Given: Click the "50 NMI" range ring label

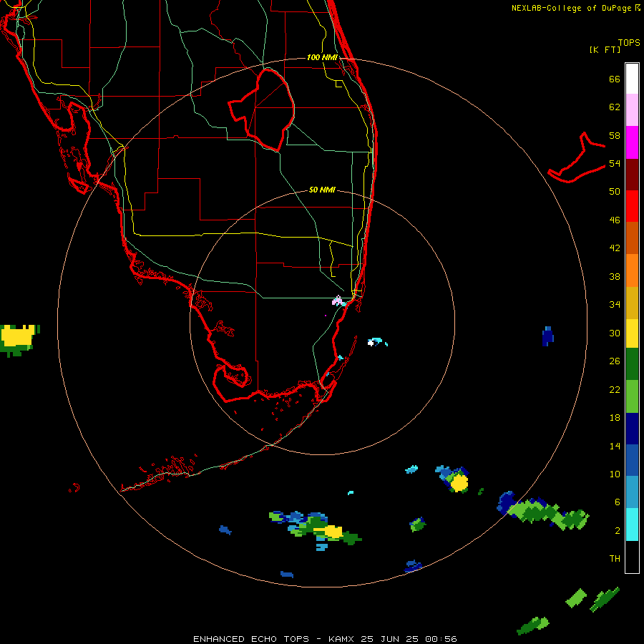Looking at the screenshot, I should [x=322, y=190].
